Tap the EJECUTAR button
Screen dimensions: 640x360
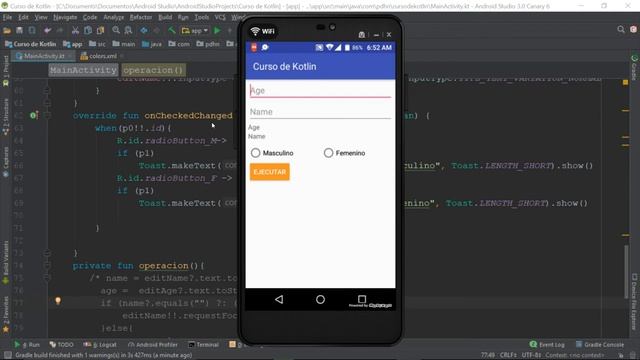point(270,172)
